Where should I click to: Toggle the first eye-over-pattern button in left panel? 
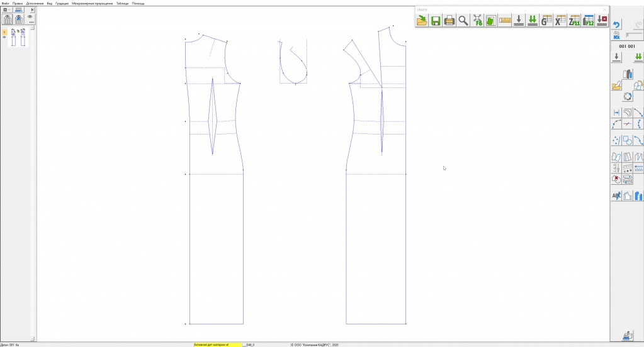click(7, 19)
